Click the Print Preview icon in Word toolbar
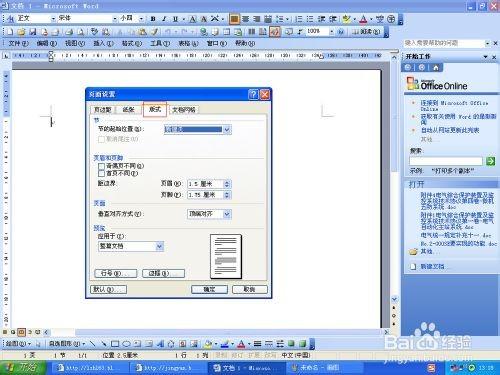This screenshot has width=500, height=375. coord(80,32)
